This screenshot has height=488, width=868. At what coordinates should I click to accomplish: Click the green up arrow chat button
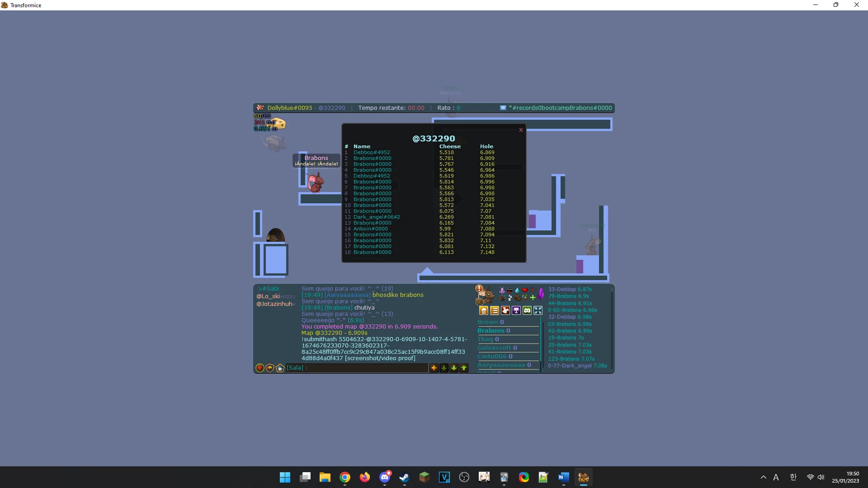[x=464, y=368]
